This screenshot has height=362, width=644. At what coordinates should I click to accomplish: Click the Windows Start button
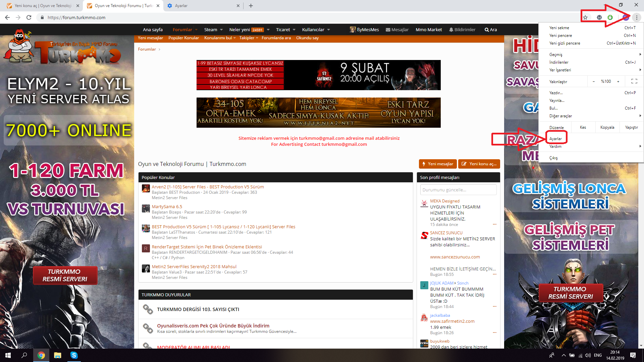coord(8,355)
